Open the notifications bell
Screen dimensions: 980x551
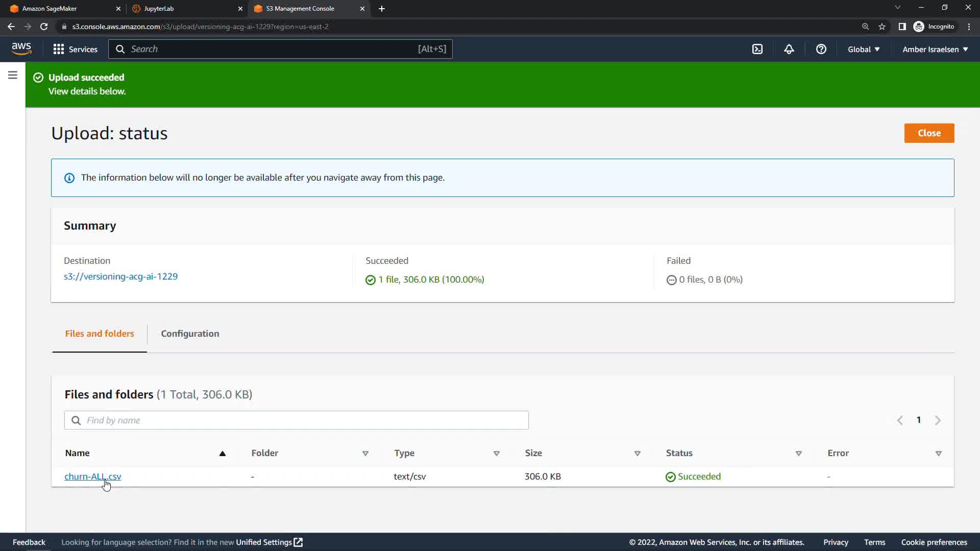point(789,49)
